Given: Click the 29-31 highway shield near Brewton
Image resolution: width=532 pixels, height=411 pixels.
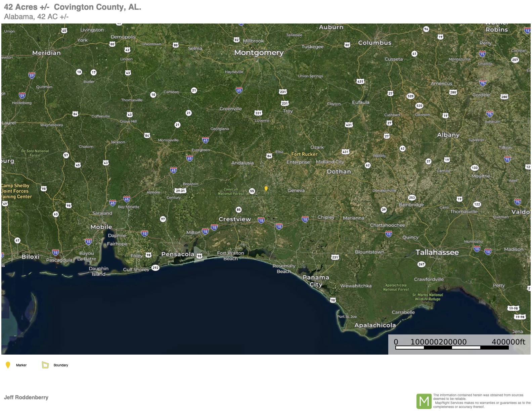Looking at the screenshot, I should 180,191.
